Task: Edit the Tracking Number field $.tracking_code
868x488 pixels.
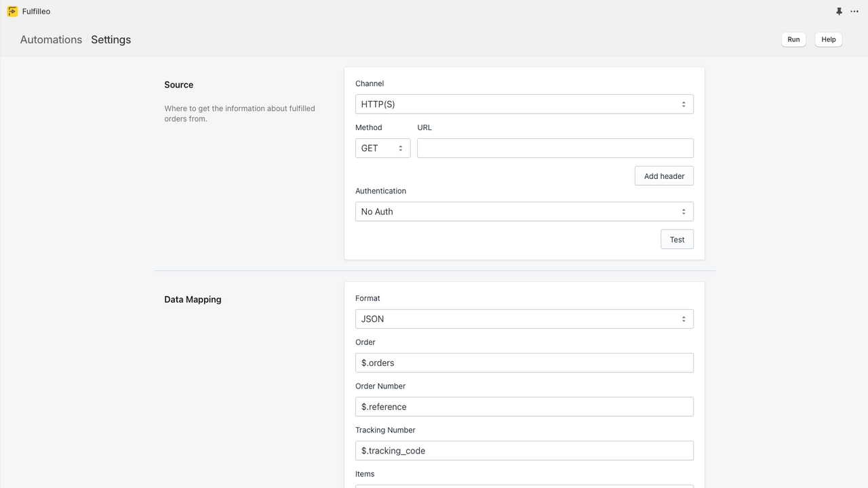Action: [x=524, y=450]
